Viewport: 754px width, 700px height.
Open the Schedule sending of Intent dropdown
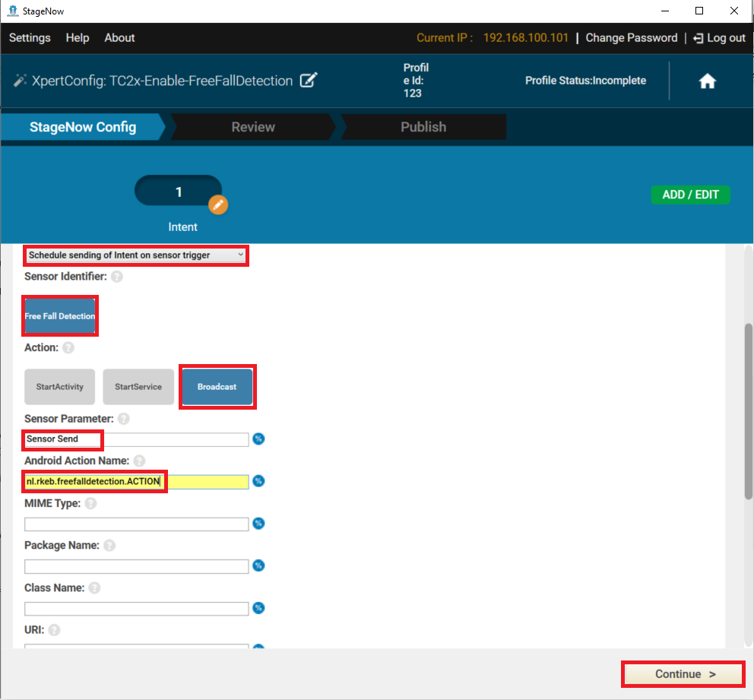[x=136, y=255]
